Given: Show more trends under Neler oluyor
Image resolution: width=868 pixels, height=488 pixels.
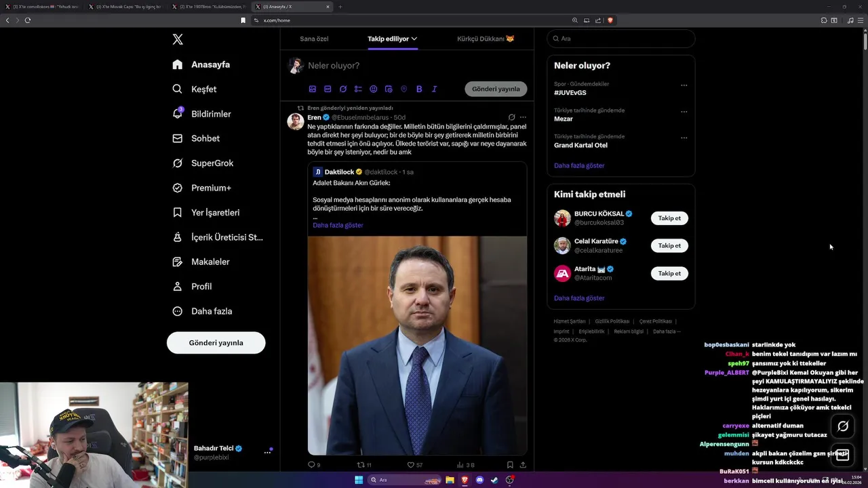Looking at the screenshot, I should click(x=579, y=165).
